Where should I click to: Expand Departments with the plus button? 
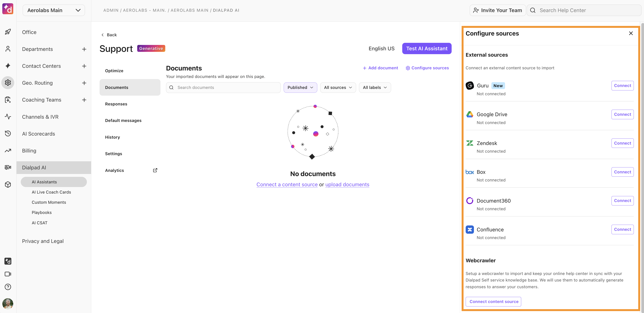84,49
